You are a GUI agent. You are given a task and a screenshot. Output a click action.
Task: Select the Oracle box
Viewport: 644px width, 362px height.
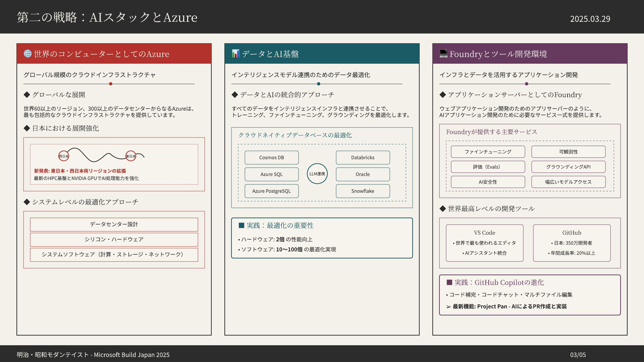coord(363,174)
